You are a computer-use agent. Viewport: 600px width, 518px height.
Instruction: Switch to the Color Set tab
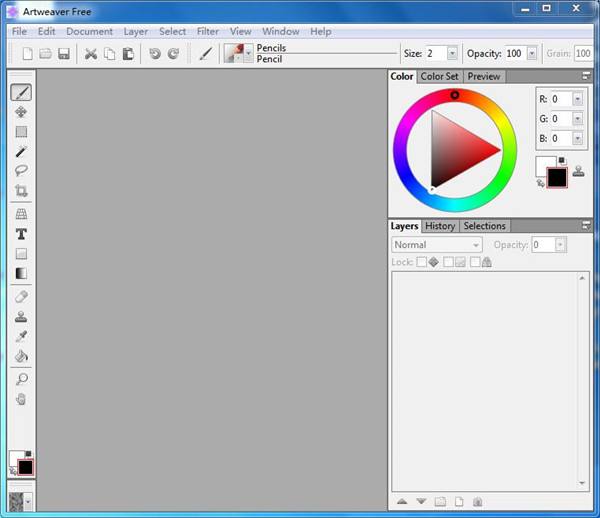tap(439, 77)
